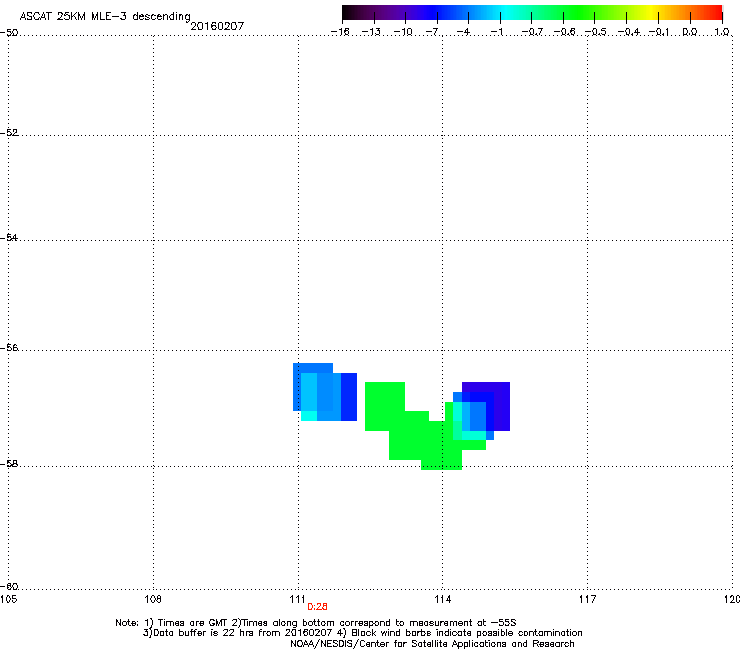Click the longitude label '111'
This screenshot has width=740, height=650.
[297, 599]
